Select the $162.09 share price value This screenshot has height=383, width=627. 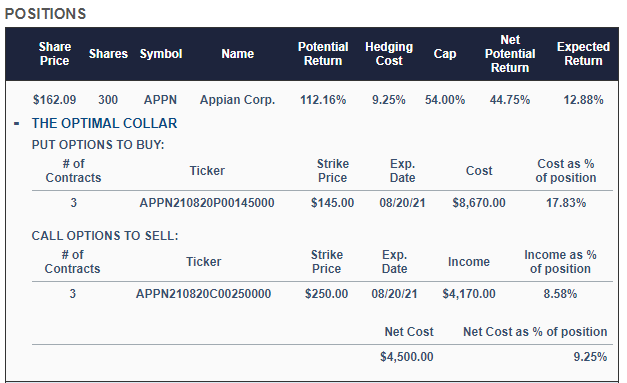pyautogui.click(x=54, y=100)
